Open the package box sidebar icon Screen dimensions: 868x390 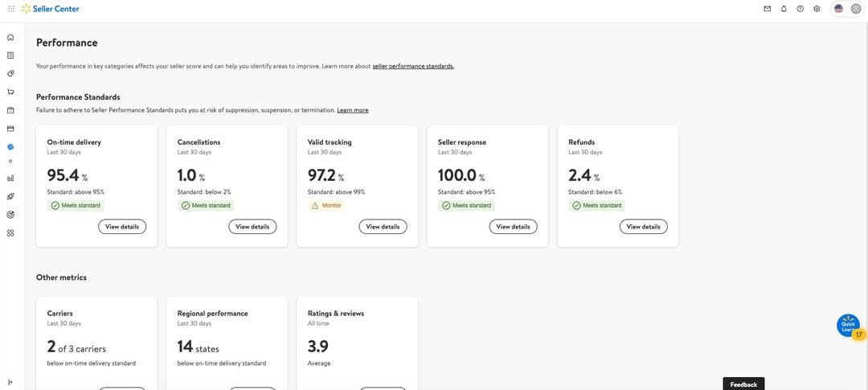coord(10,110)
